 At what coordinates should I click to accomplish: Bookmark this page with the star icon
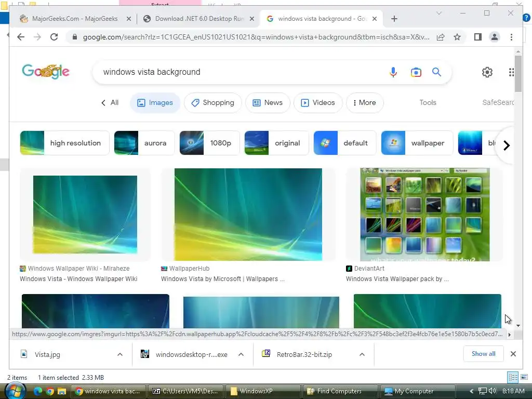click(457, 37)
